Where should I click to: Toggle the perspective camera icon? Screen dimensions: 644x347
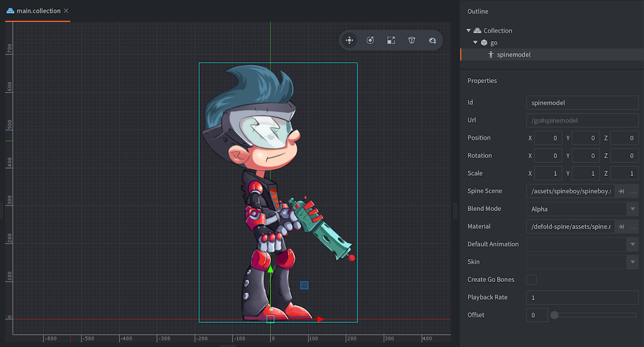point(412,40)
